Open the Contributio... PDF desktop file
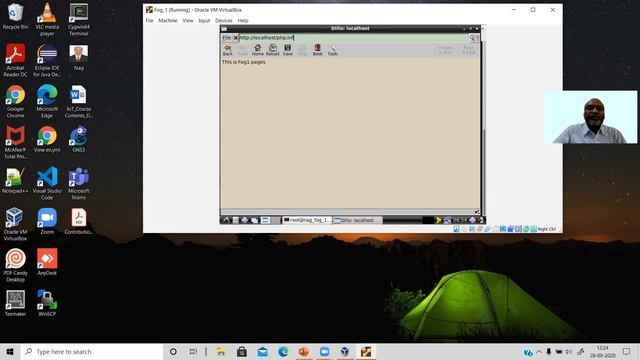This screenshot has width=640, height=360. [x=79, y=222]
